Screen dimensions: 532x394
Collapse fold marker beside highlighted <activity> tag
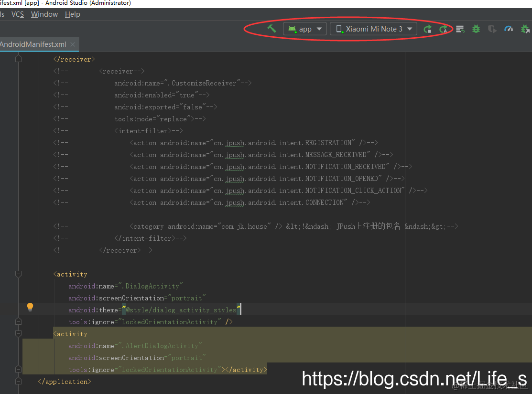(x=19, y=334)
